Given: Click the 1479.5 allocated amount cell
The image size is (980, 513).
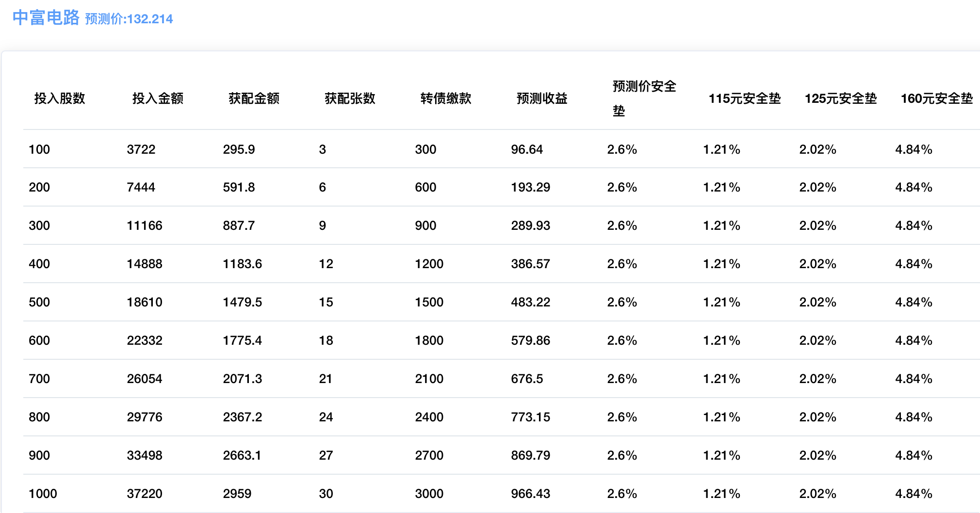Looking at the screenshot, I should click(242, 302).
